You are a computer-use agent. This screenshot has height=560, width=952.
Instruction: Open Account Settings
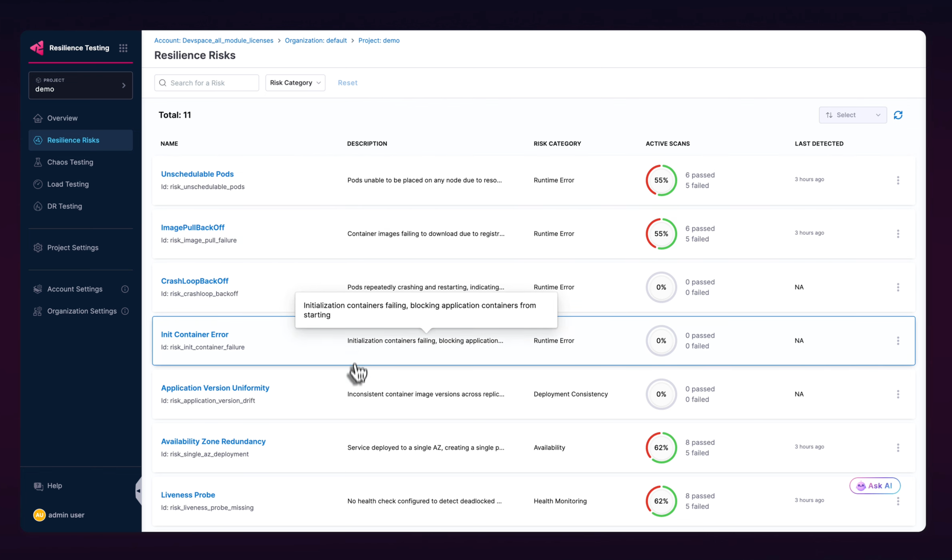80,289
